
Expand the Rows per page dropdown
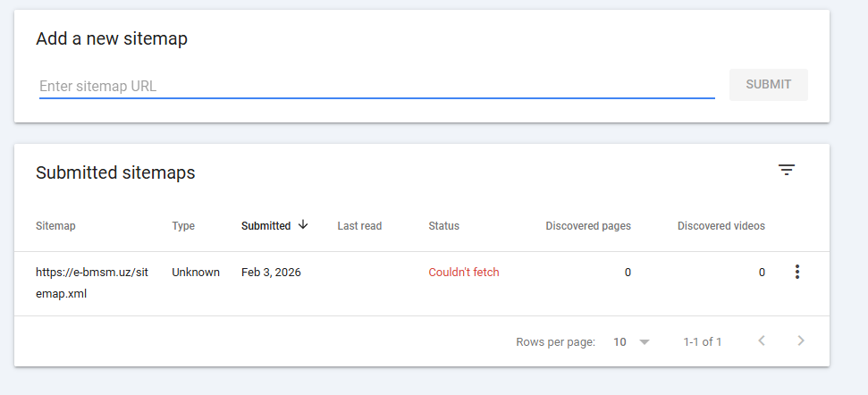point(631,341)
